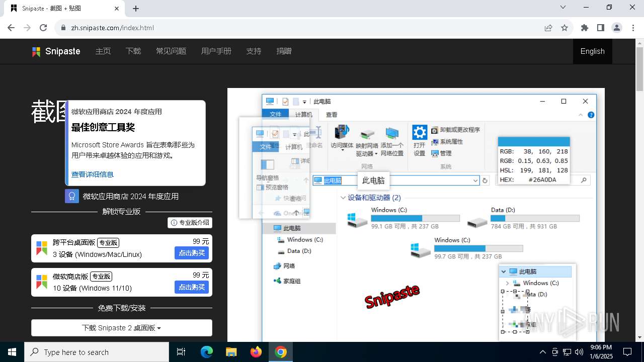
Task: Go back in Chrome
Action: point(11,28)
